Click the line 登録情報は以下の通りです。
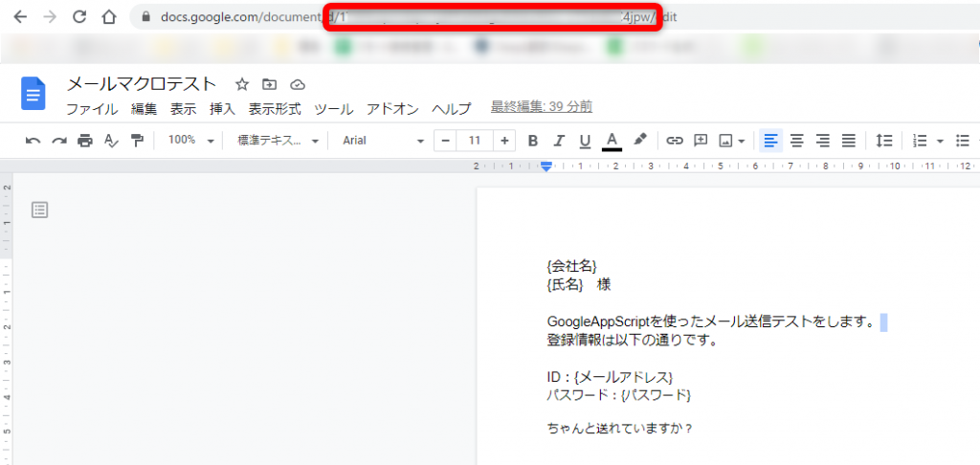980x465 pixels. pyautogui.click(x=632, y=342)
